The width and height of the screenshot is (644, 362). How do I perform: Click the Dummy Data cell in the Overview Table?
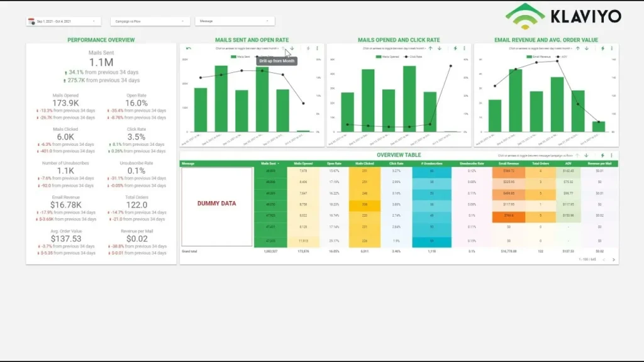click(217, 204)
